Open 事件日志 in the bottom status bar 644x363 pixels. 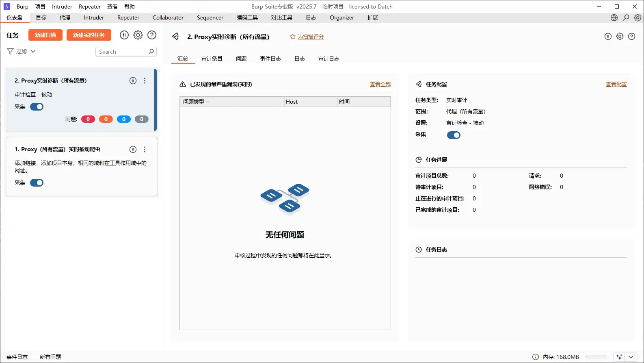point(17,357)
